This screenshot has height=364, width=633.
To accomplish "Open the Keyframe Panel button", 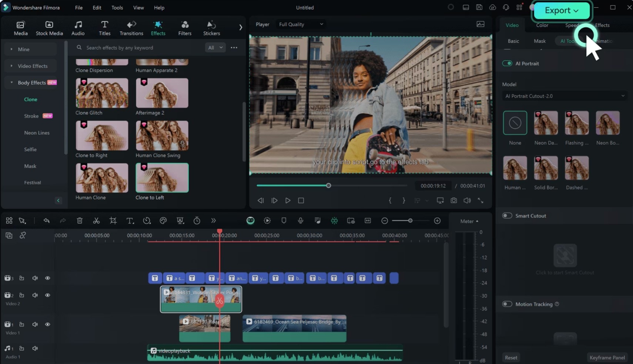I will coord(607,357).
